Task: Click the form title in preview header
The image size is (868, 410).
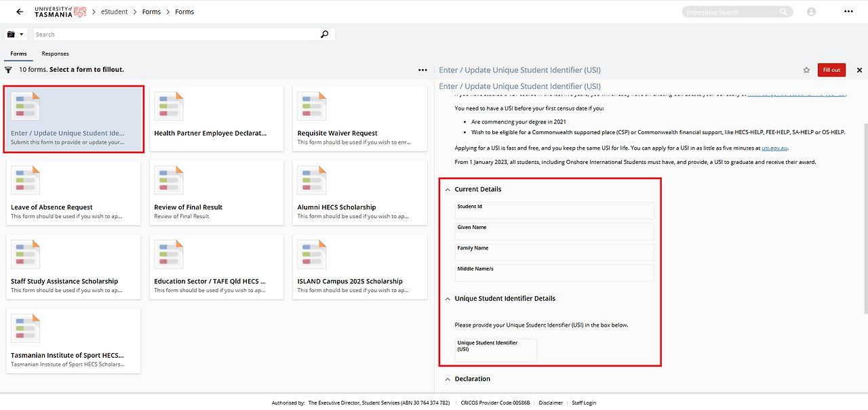Action: [x=519, y=70]
